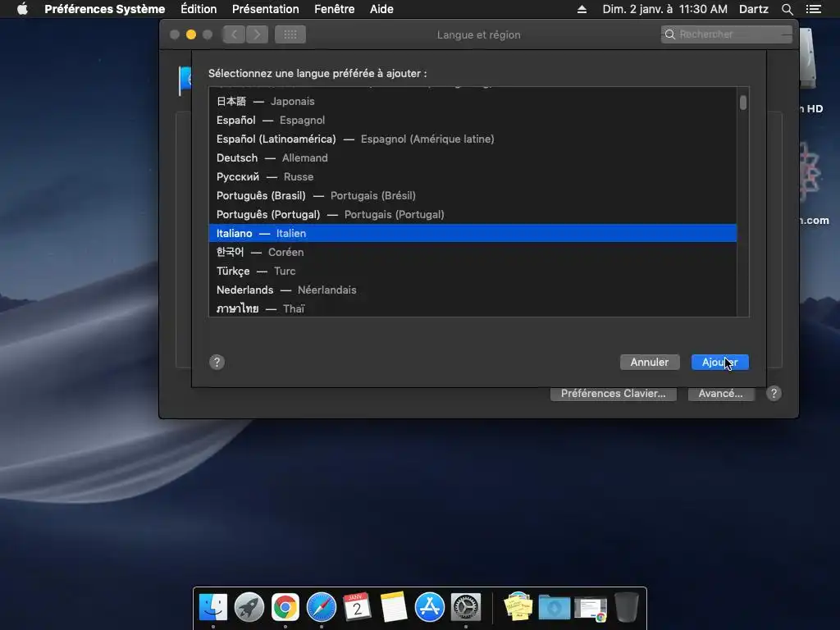Open the Aide menu
Viewport: 840px width, 630px height.
[381, 9]
